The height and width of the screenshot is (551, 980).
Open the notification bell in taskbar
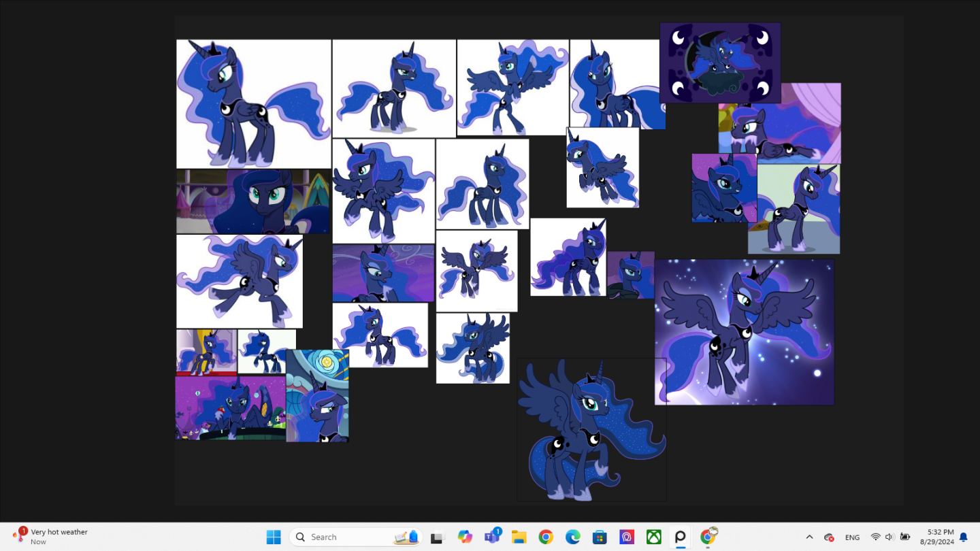click(963, 537)
